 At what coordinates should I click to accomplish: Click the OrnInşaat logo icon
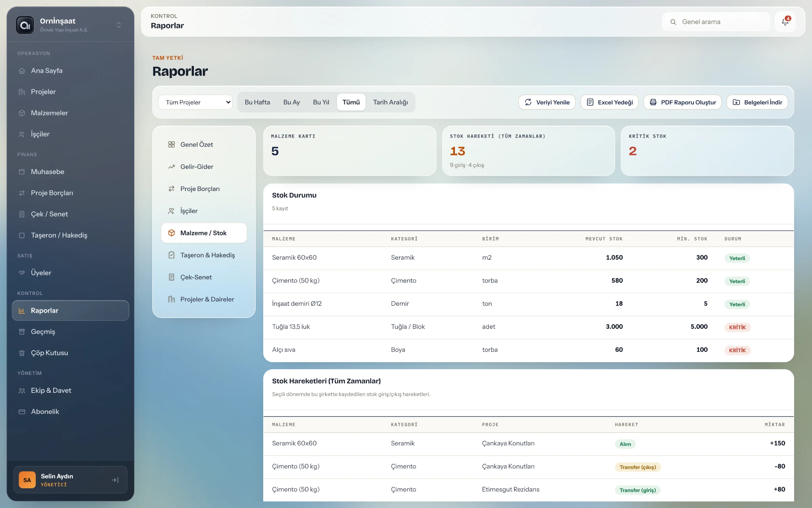point(25,25)
